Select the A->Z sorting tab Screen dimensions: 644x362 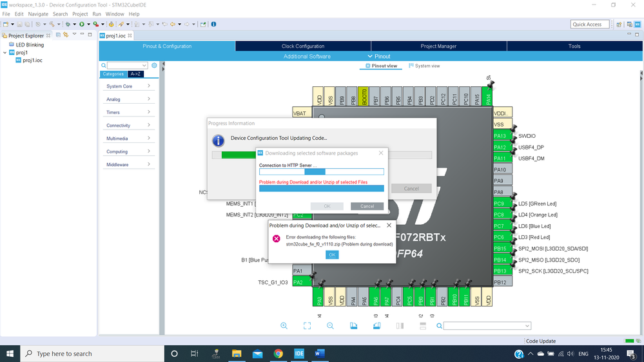pyautogui.click(x=135, y=74)
